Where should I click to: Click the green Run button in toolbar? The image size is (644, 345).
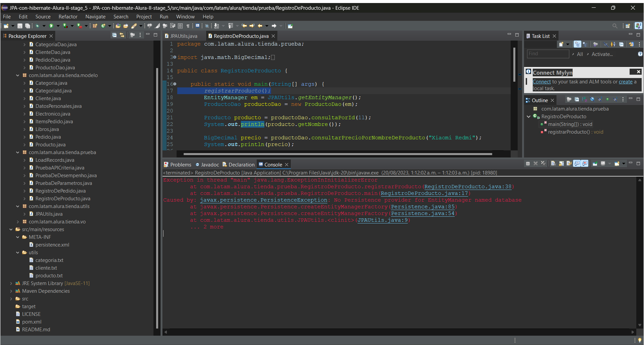coord(51,26)
